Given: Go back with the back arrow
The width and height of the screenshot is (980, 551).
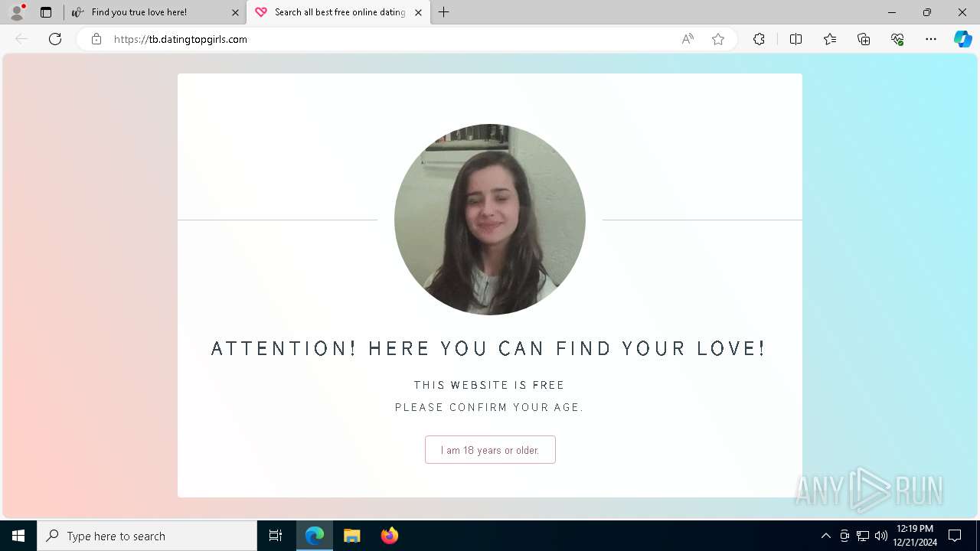Looking at the screenshot, I should coord(21,39).
